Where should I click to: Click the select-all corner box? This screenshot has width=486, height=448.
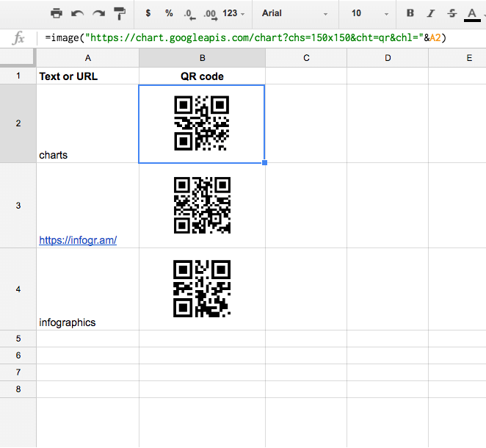click(x=17, y=57)
